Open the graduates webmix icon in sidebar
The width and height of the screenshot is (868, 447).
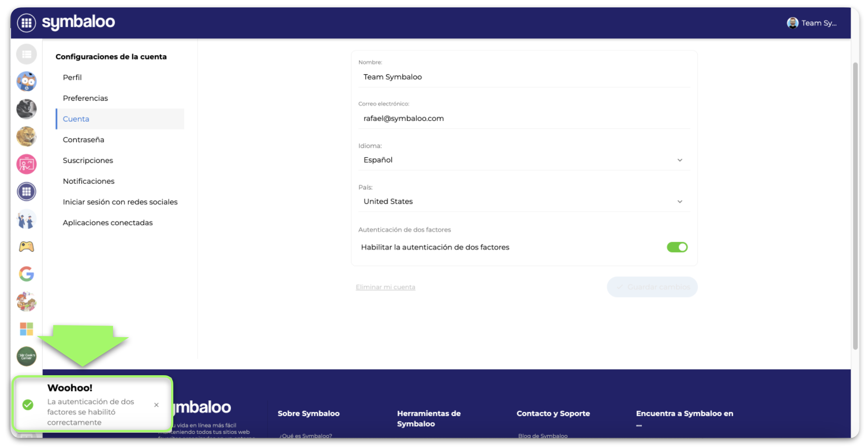pos(27,219)
